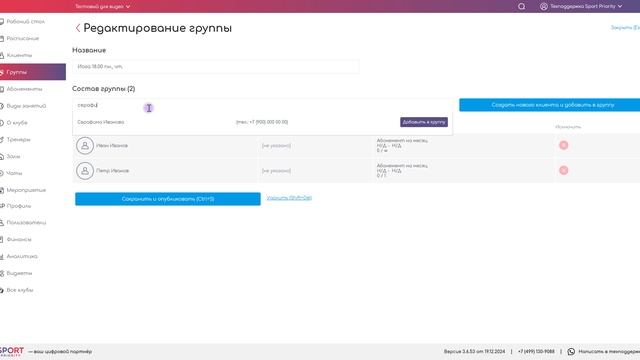Remove Петр Иванов with the red icon
Viewport: 640px width, 360px height.
(x=564, y=171)
